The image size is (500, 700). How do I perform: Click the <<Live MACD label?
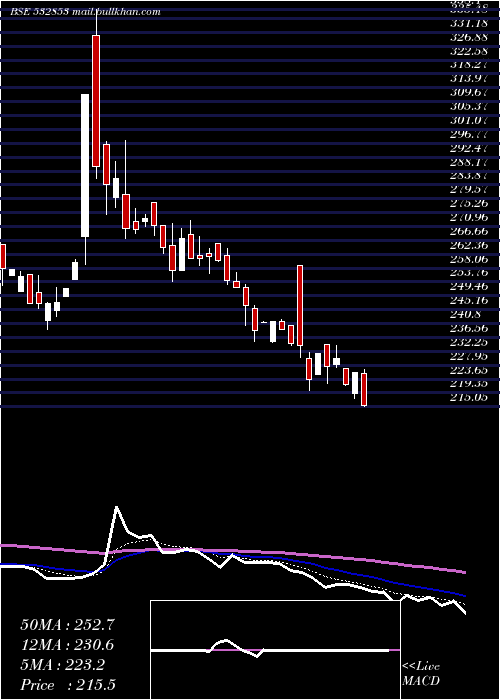421,674
